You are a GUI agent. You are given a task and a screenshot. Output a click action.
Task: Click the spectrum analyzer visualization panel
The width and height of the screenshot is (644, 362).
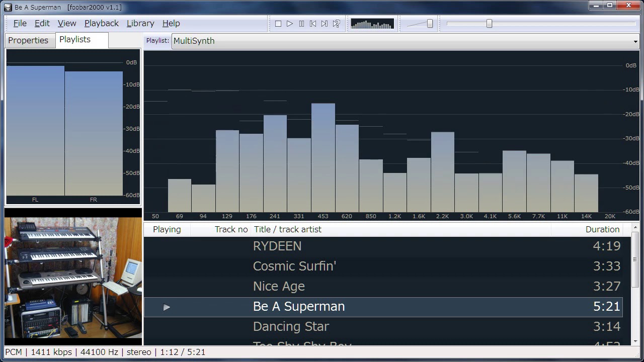[391, 136]
